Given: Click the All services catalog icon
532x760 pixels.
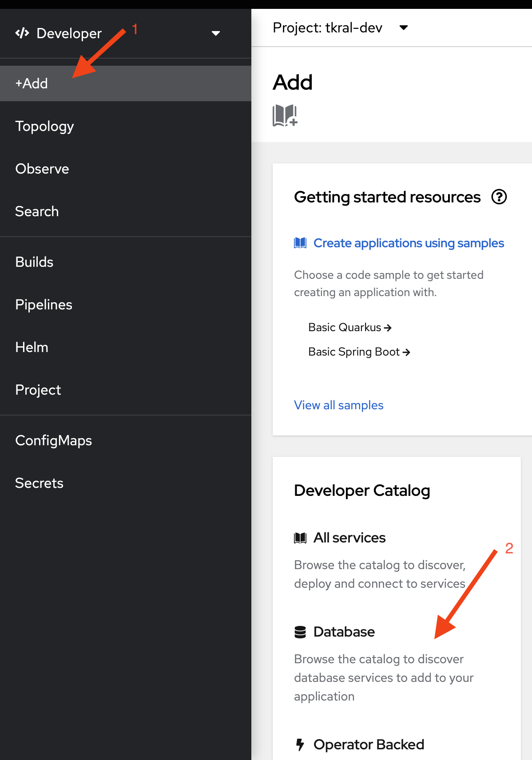Looking at the screenshot, I should coord(300,538).
